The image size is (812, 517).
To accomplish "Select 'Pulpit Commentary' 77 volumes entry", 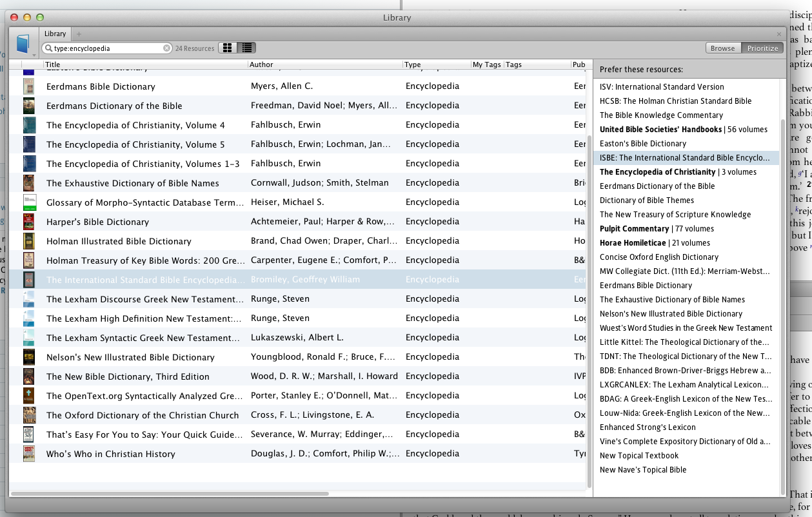I will (x=657, y=229).
